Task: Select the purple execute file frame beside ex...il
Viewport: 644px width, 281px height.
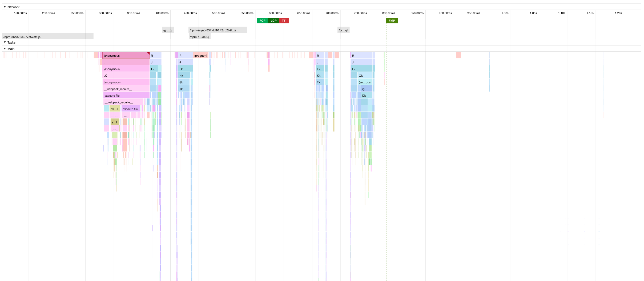Action: point(131,109)
